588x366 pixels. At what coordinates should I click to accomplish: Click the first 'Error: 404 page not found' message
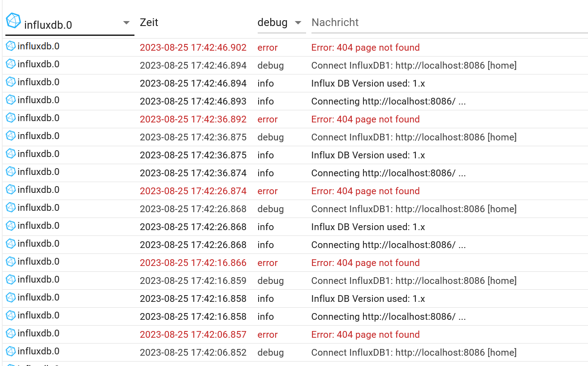(365, 48)
